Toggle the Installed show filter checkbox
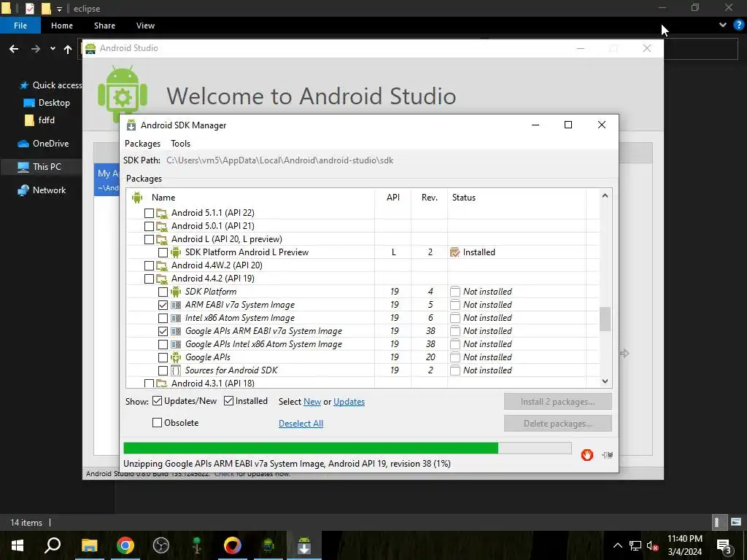This screenshot has height=560, width=747. click(228, 401)
